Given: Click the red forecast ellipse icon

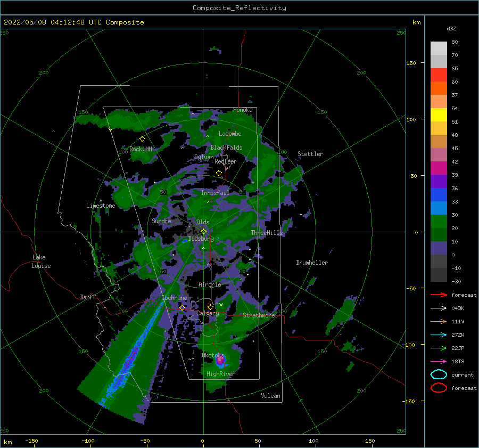Looking at the screenshot, I should (439, 388).
